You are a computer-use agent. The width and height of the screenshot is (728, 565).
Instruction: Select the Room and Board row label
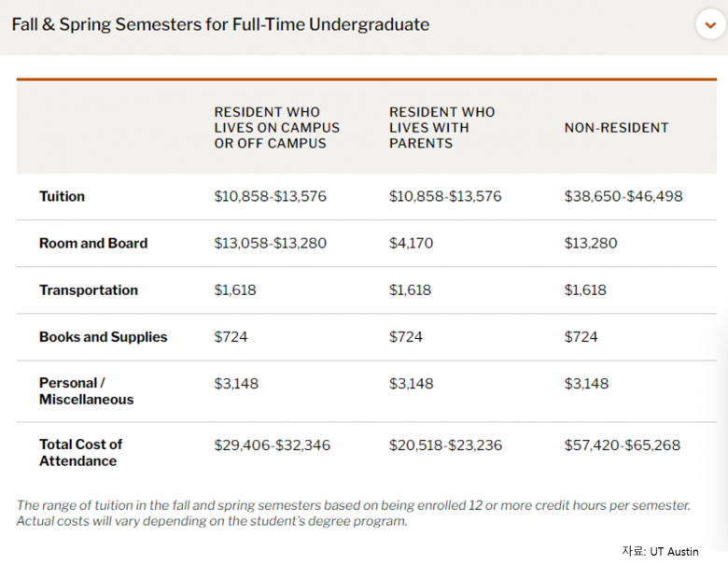pos(93,244)
